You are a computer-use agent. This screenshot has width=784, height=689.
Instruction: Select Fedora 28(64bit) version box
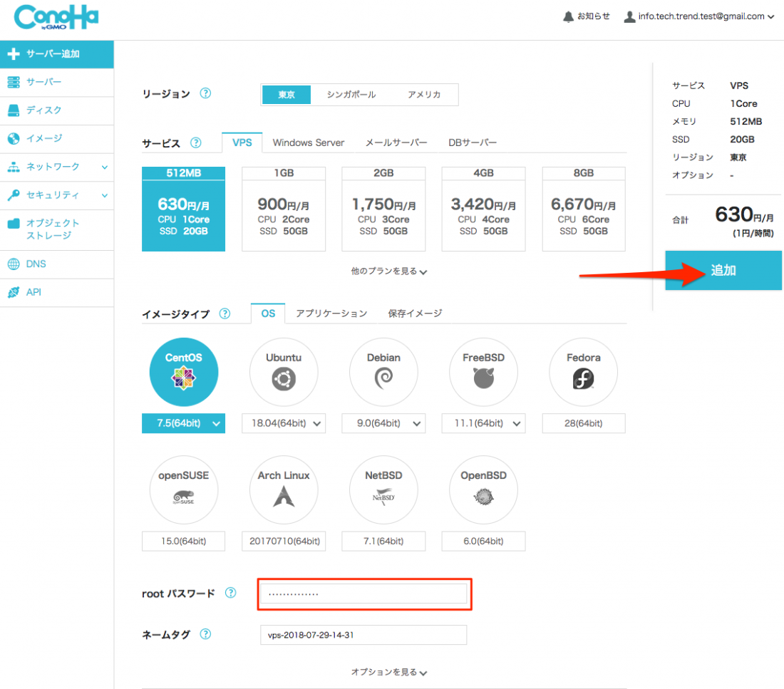(x=584, y=423)
